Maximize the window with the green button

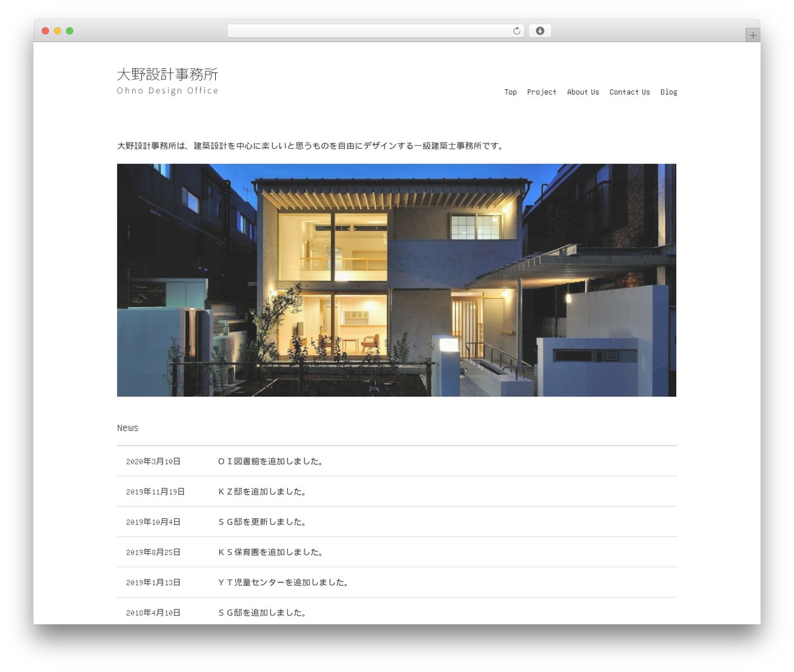click(x=69, y=31)
